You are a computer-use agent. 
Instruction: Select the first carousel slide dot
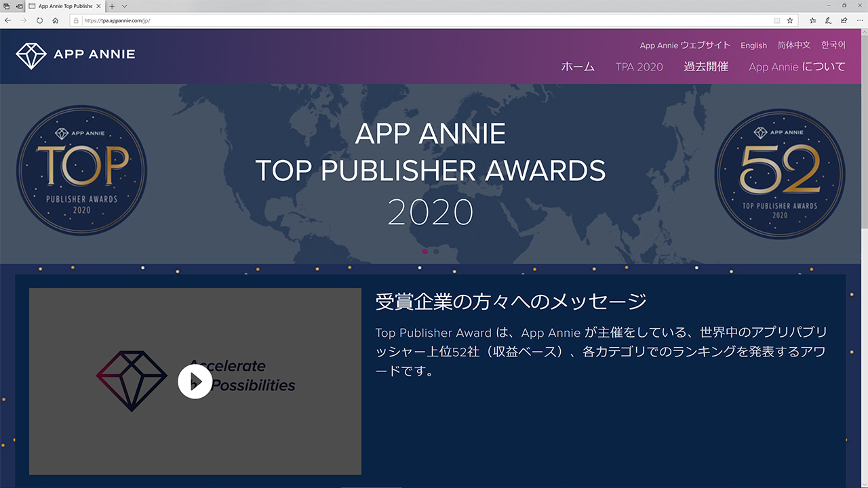[425, 251]
